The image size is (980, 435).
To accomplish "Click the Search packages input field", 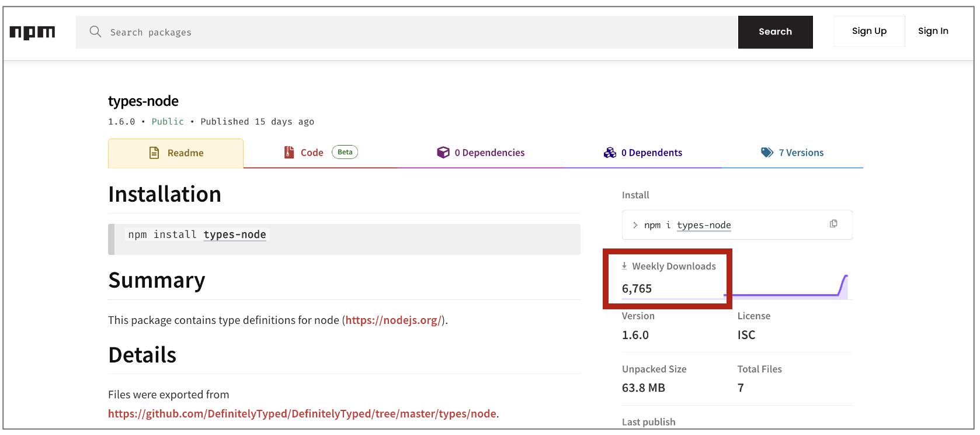I will point(407,32).
